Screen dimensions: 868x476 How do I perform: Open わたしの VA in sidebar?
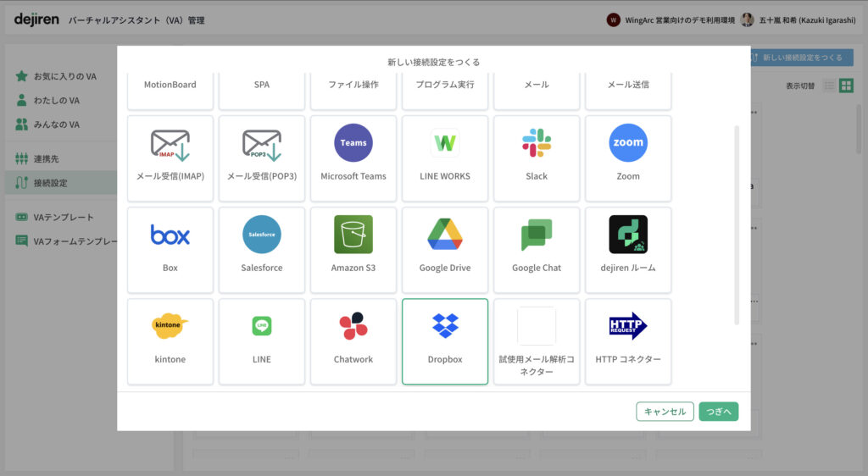click(x=48, y=100)
